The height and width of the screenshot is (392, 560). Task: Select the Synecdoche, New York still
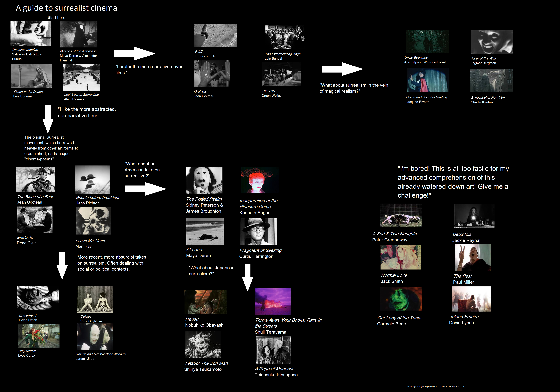(x=492, y=81)
